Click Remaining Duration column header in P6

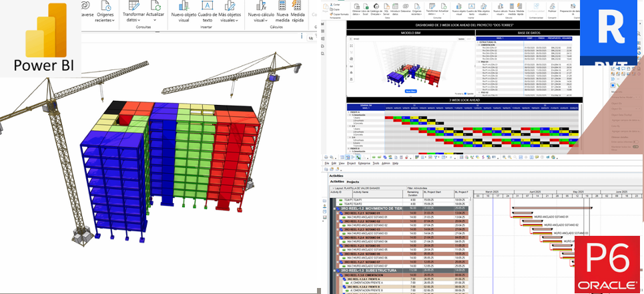tap(413, 194)
